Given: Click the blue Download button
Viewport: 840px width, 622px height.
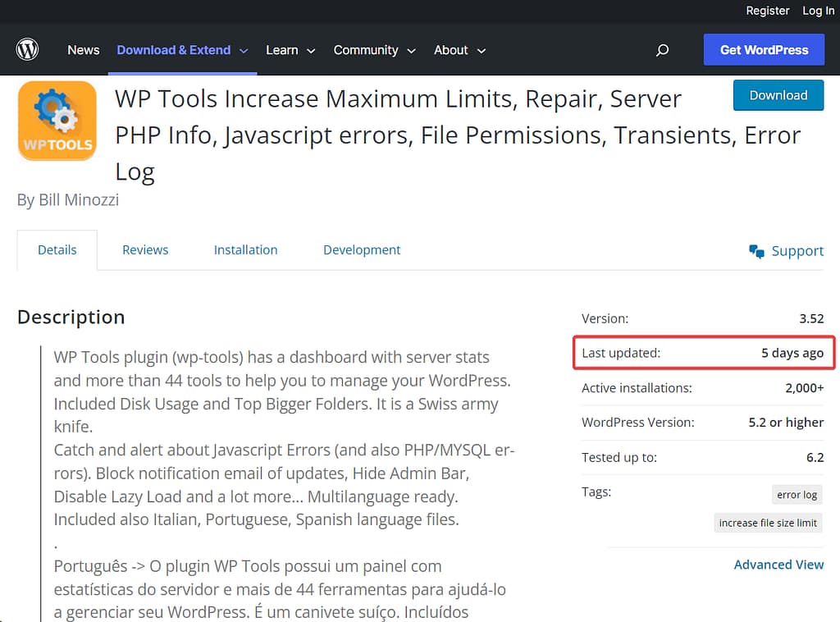Looking at the screenshot, I should (x=778, y=95).
